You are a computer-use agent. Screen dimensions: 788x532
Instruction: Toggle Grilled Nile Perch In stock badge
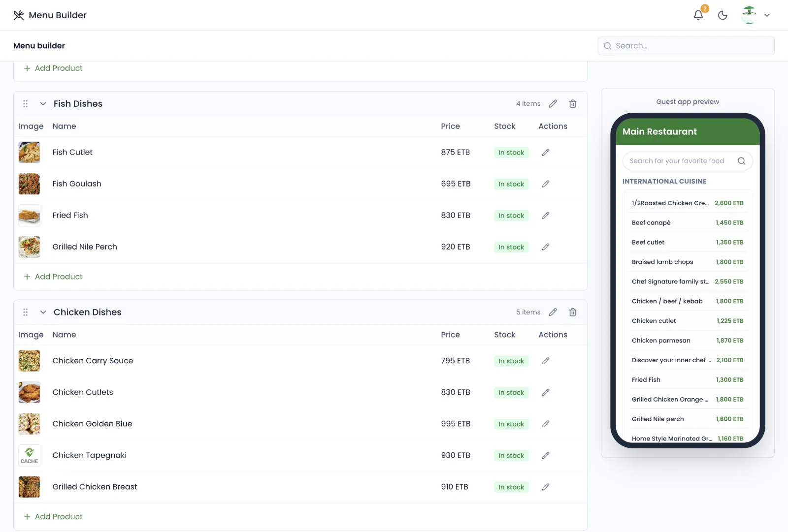(x=511, y=247)
